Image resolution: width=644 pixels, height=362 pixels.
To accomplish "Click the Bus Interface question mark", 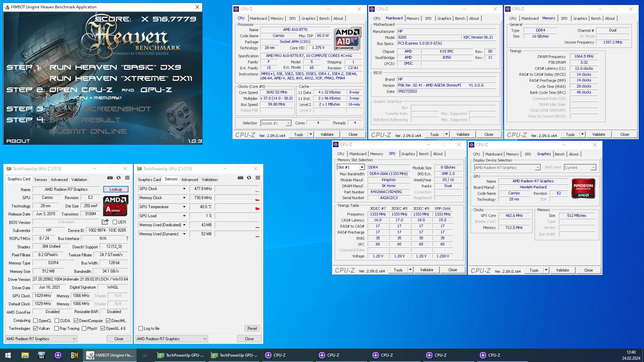I will tap(127, 238).
